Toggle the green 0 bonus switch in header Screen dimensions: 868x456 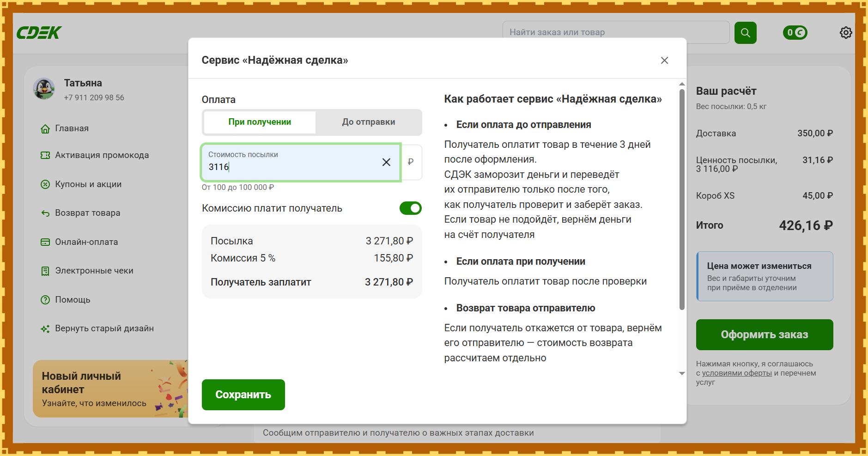pyautogui.click(x=795, y=33)
